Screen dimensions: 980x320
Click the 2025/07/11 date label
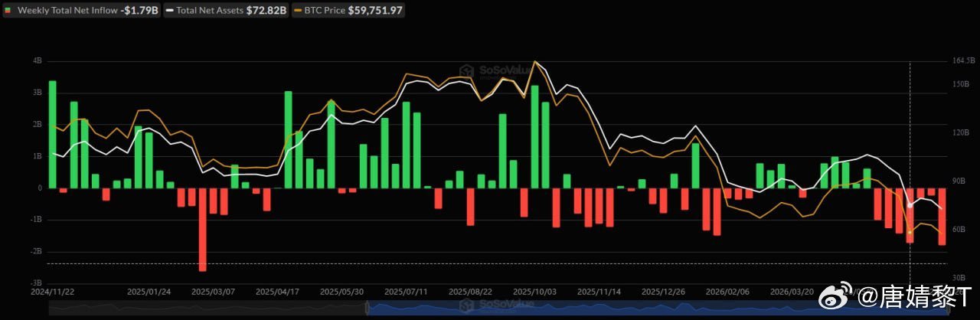pyautogui.click(x=406, y=292)
